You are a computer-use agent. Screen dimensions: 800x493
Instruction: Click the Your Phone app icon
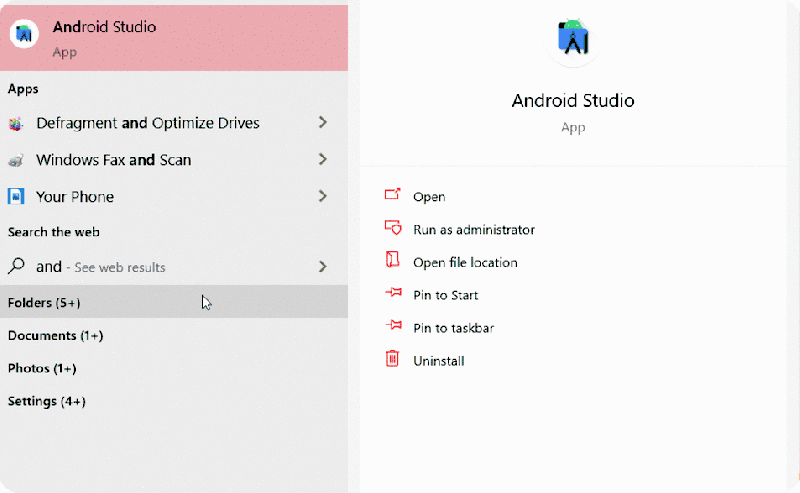click(16, 196)
